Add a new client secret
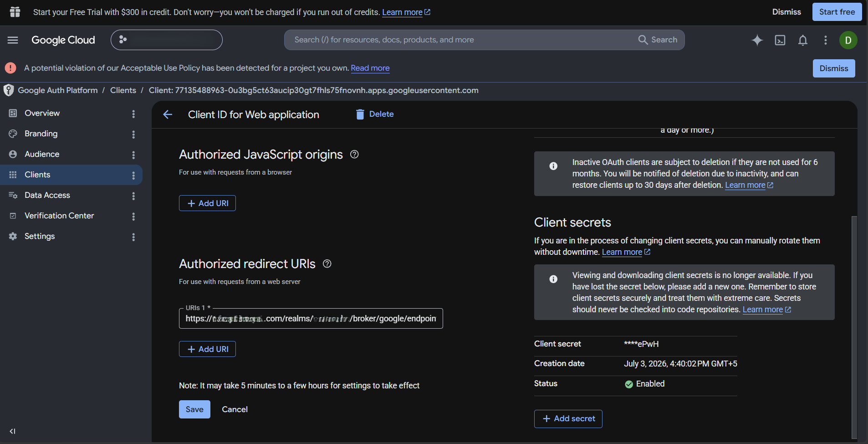868x444 pixels. point(568,419)
